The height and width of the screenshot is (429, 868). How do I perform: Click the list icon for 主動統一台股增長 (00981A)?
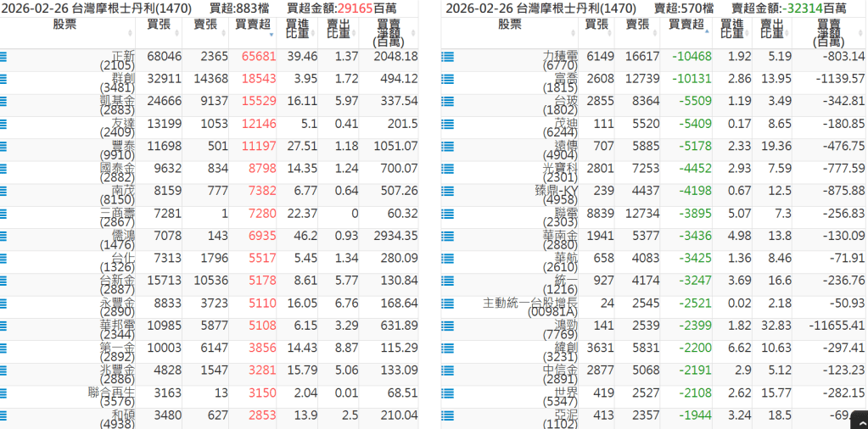pos(447,303)
